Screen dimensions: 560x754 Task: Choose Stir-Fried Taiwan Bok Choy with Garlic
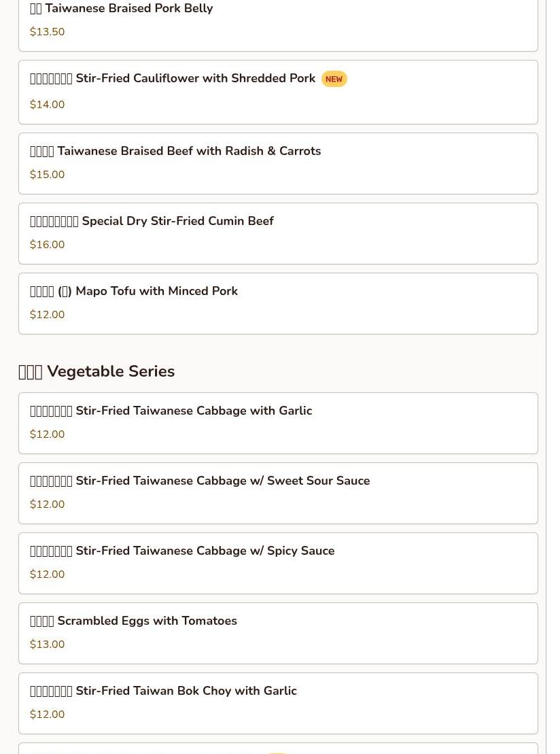[x=278, y=704]
